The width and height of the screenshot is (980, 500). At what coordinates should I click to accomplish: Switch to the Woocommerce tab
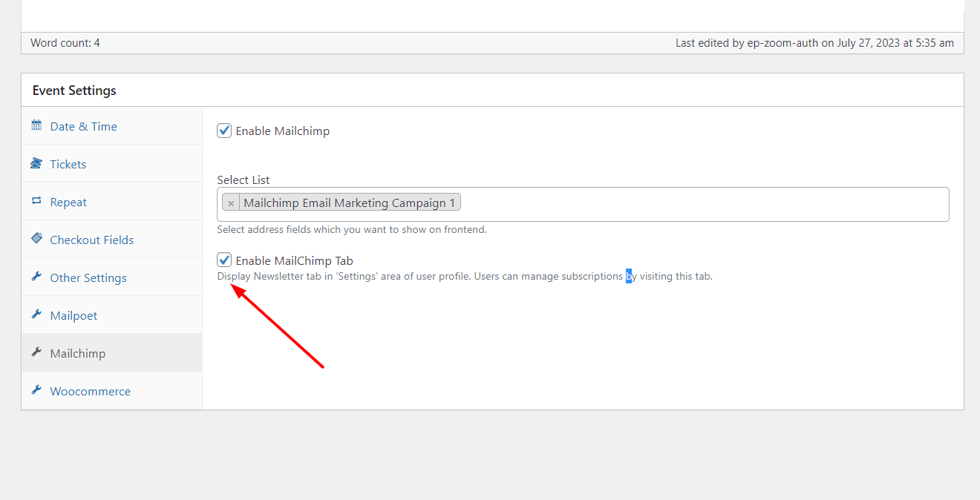click(90, 392)
